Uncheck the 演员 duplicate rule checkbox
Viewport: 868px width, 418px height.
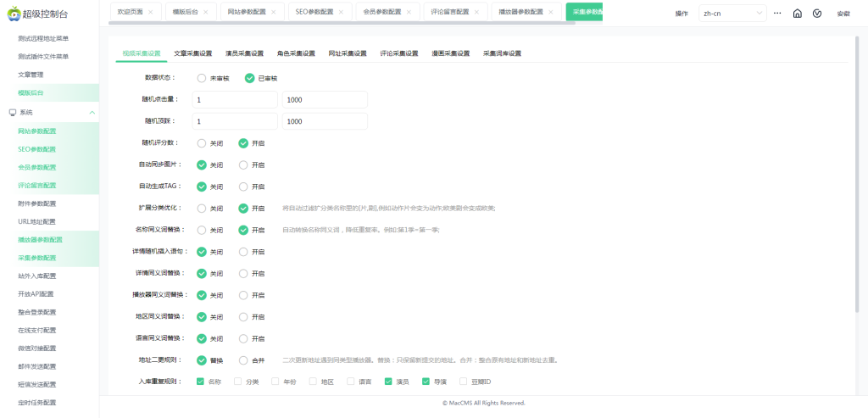388,382
